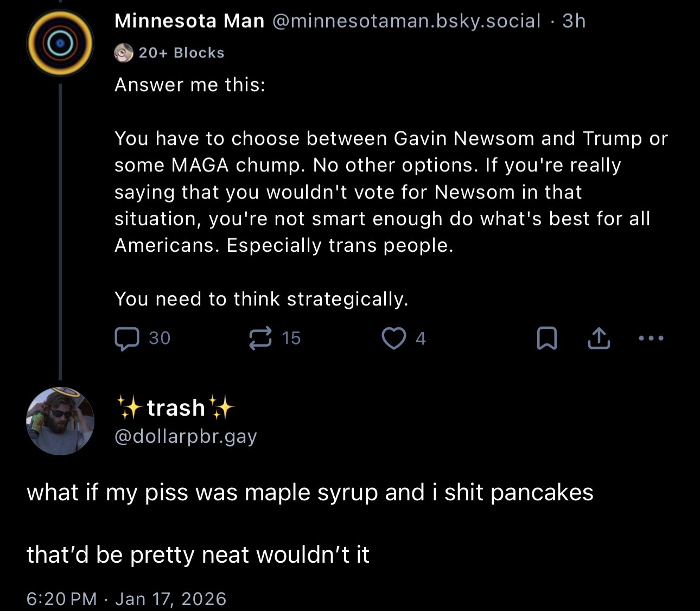
Task: Open the 20+ Blocks label
Action: pos(181,53)
